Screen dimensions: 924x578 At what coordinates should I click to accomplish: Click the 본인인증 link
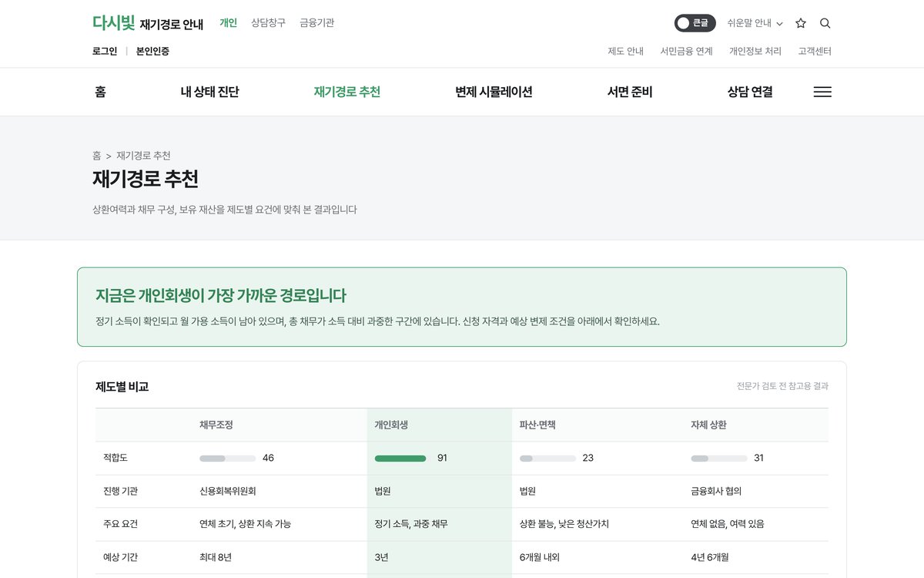click(152, 52)
